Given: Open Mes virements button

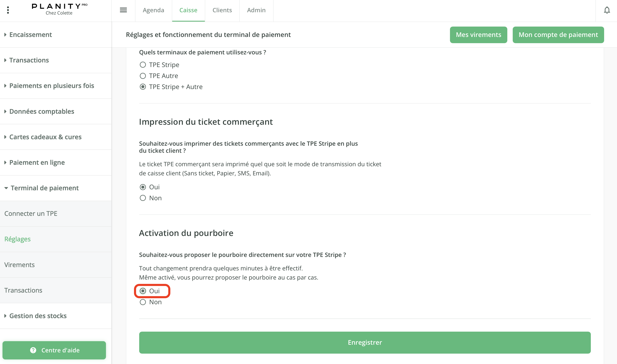Looking at the screenshot, I should coord(478,35).
